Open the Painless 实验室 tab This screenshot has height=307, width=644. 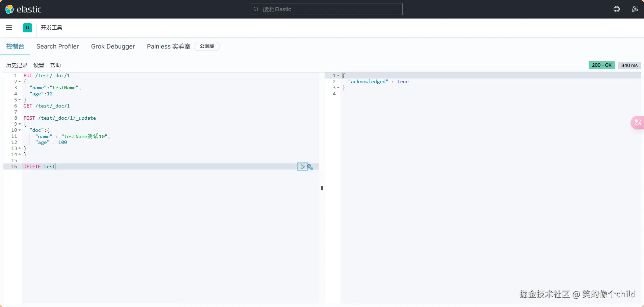pyautogui.click(x=169, y=46)
